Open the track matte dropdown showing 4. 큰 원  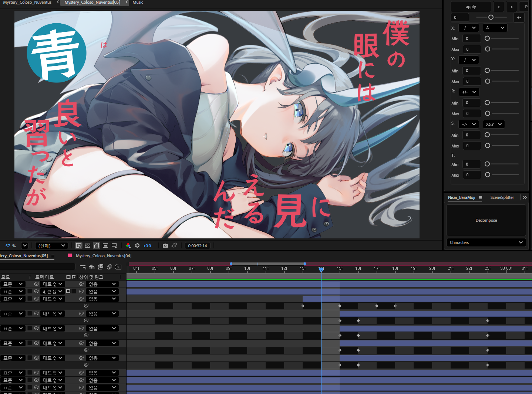tap(53, 291)
